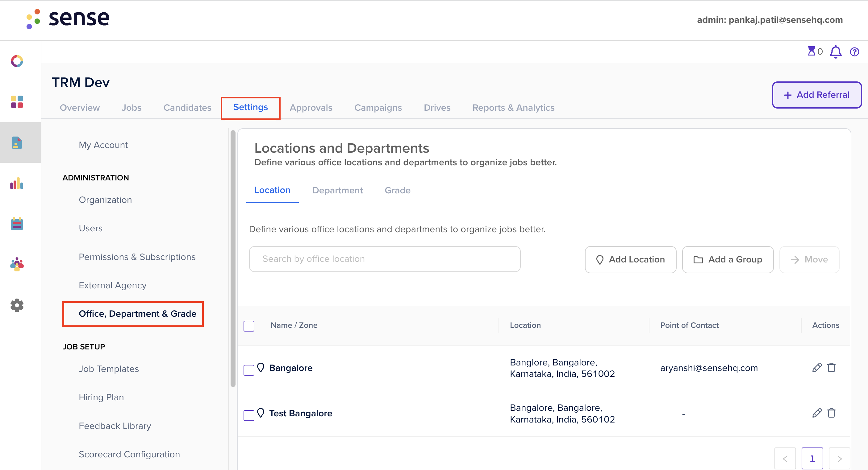This screenshot has height=470, width=868.
Task: Edit the Bangalore location with pencil icon
Action: [817, 367]
